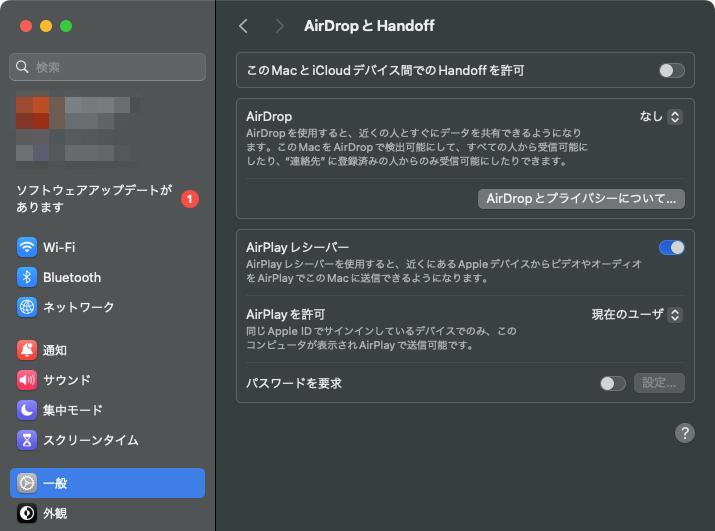Screen dimensions: 715x531
Task: Click the 設定… password button
Action: [x=659, y=383]
